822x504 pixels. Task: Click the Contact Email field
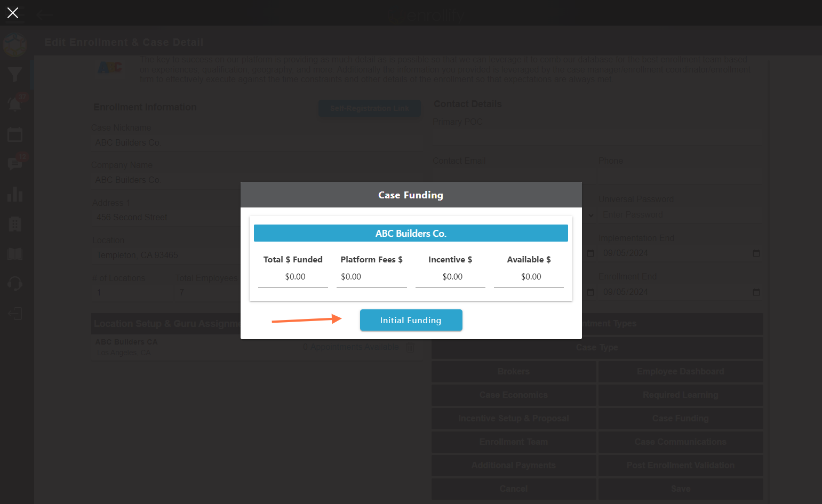pyautogui.click(x=513, y=176)
